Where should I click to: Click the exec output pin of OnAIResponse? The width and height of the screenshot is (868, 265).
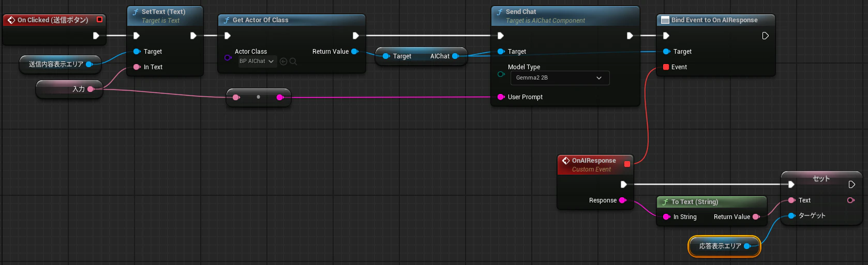click(623, 184)
